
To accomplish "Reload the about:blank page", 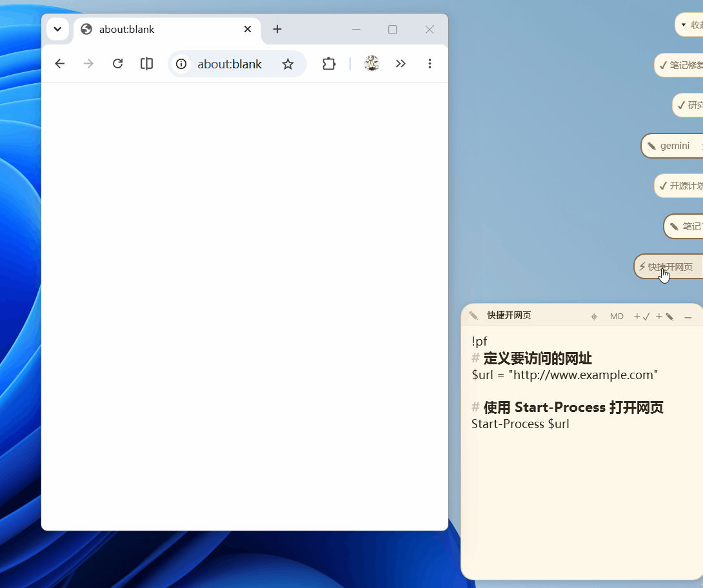I will [x=117, y=64].
